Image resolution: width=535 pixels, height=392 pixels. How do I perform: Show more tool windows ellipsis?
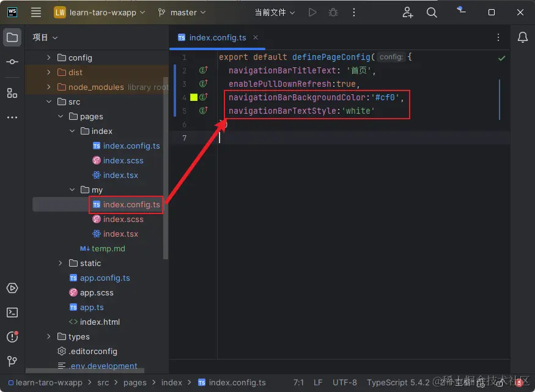(x=12, y=117)
